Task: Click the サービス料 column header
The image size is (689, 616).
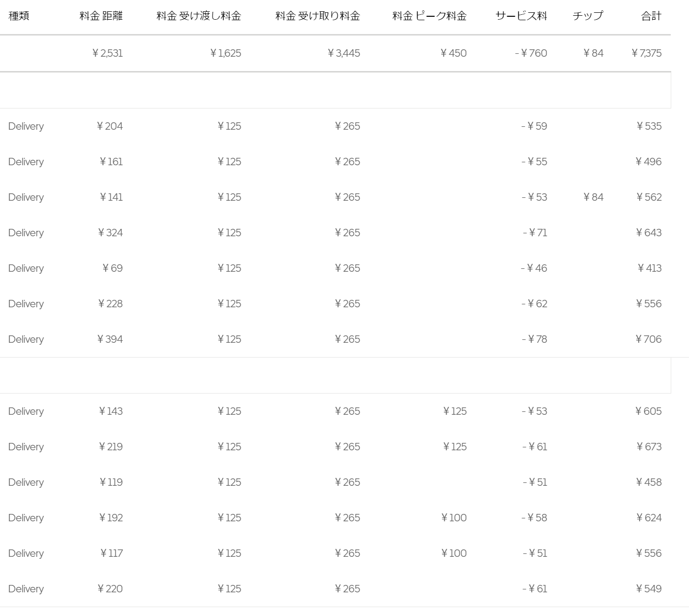Action: point(521,16)
